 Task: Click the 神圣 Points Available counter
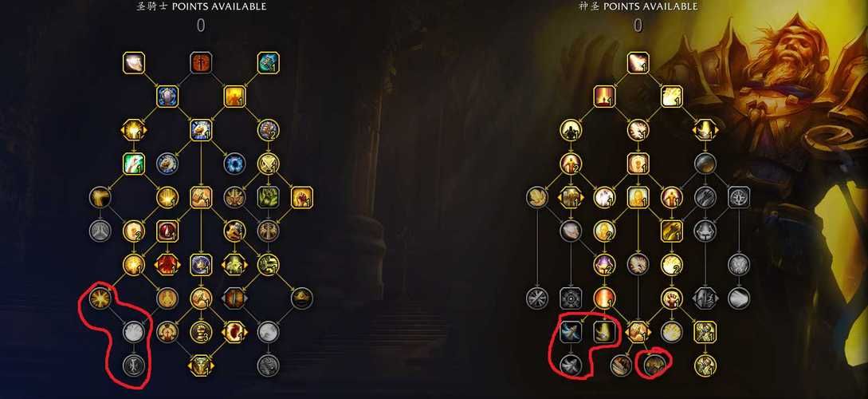pos(638,26)
